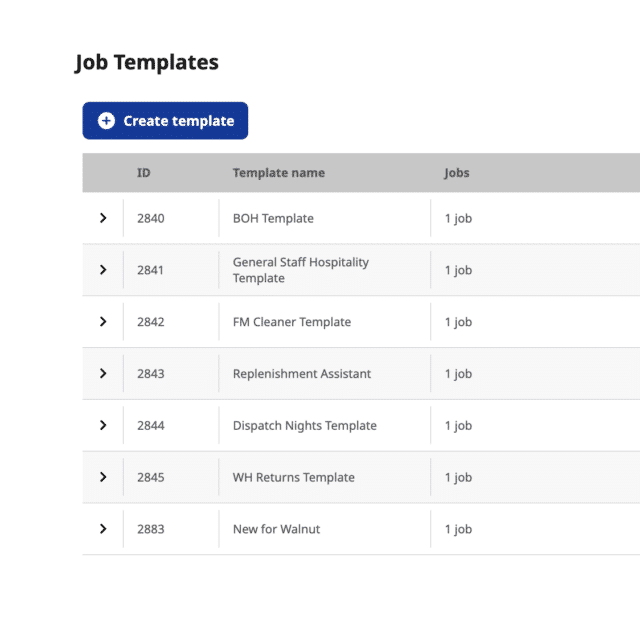Select the BOH Template name
Screen dimensions: 640x641
tap(273, 218)
